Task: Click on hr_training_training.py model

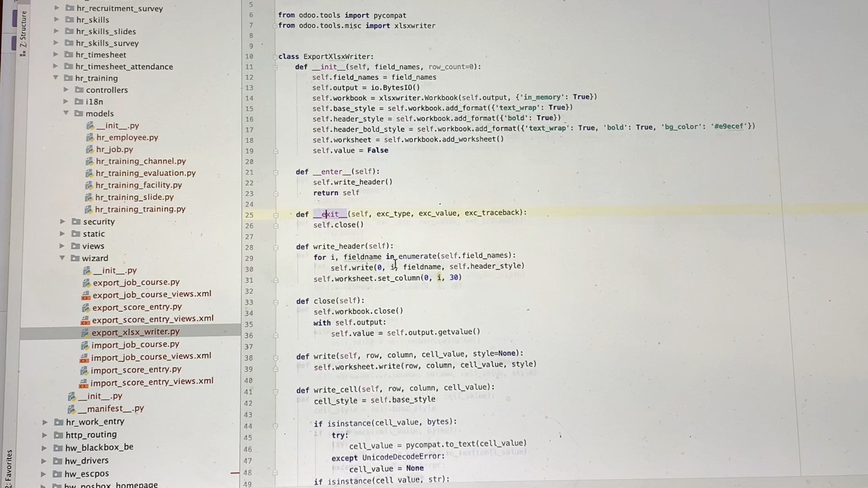Action: 140,209
